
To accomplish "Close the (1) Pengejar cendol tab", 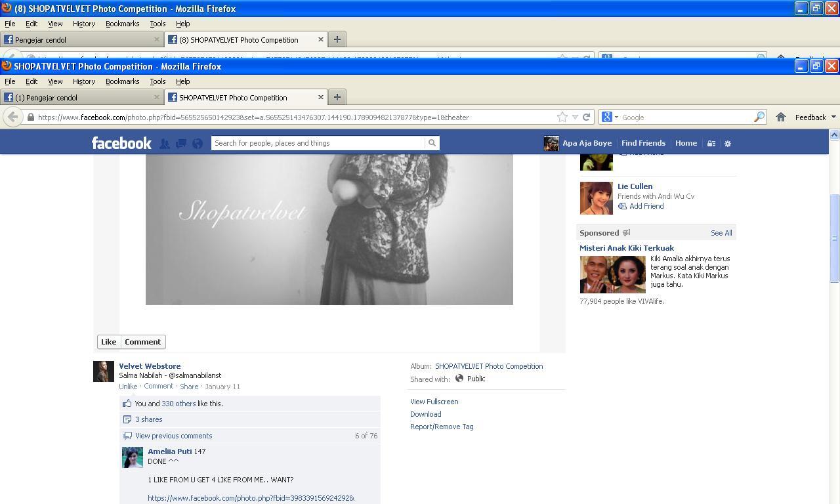I will tap(156, 97).
